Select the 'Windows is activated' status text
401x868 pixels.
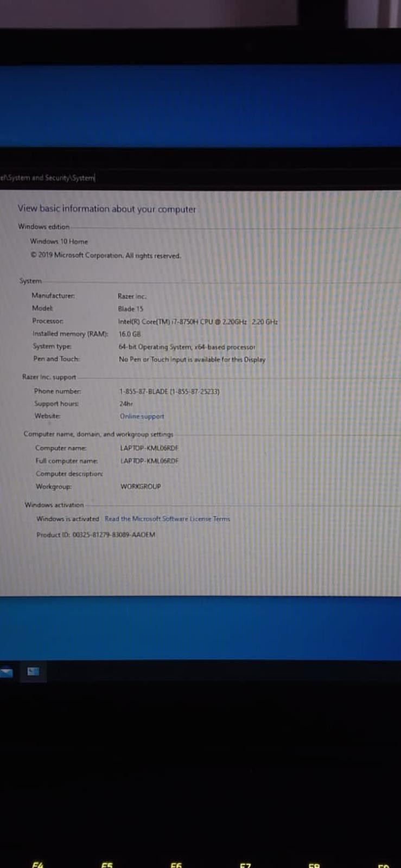[x=68, y=519]
